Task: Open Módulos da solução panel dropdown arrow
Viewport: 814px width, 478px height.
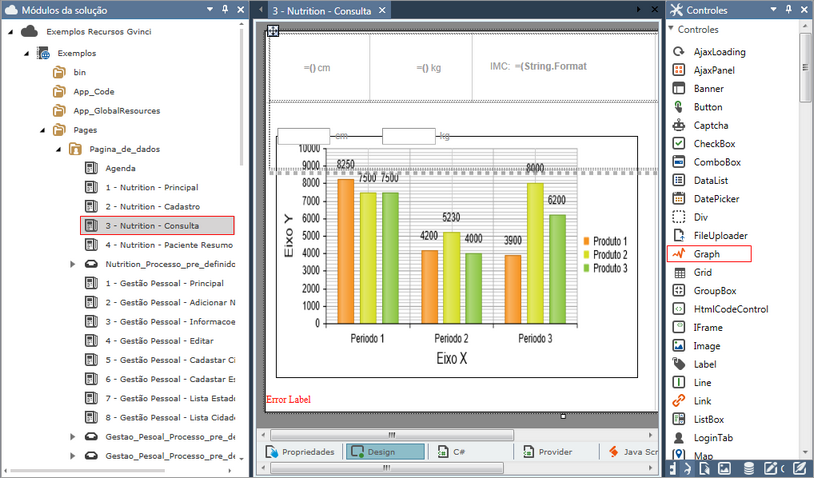Action: click(210, 9)
